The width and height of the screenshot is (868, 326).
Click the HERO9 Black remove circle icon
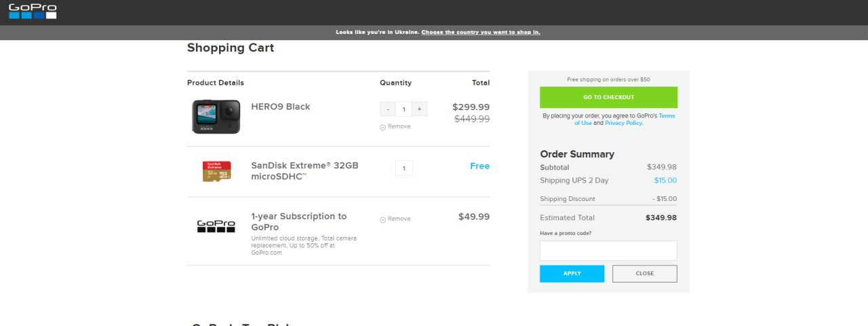tap(382, 127)
